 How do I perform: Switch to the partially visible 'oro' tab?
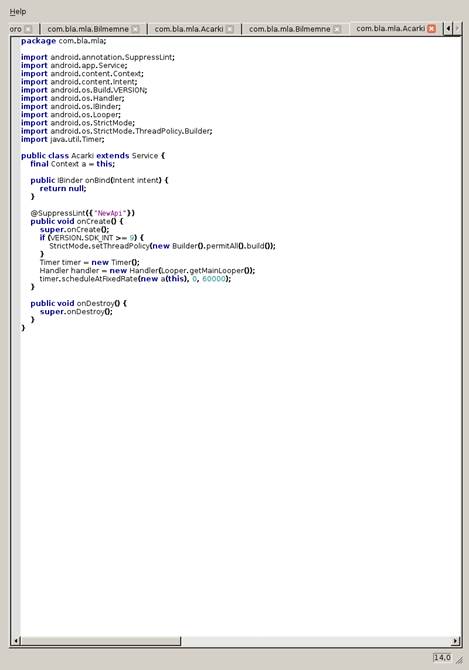[x=15, y=29]
